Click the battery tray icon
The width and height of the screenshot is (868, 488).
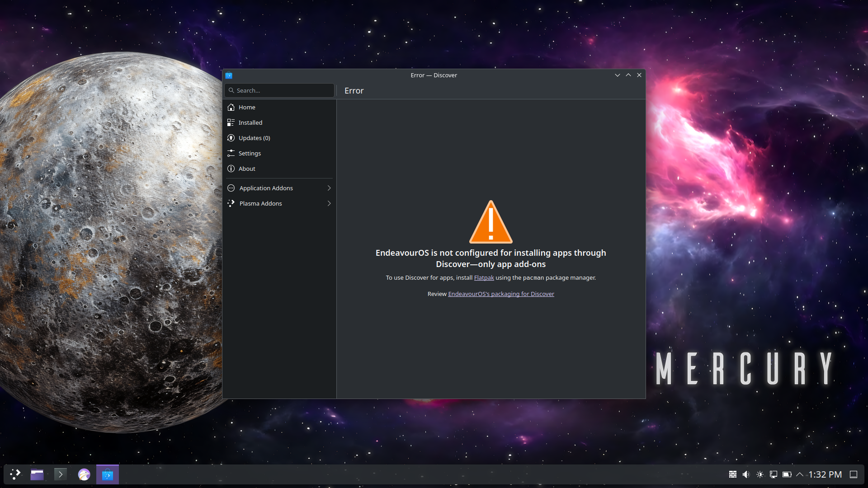pos(787,474)
